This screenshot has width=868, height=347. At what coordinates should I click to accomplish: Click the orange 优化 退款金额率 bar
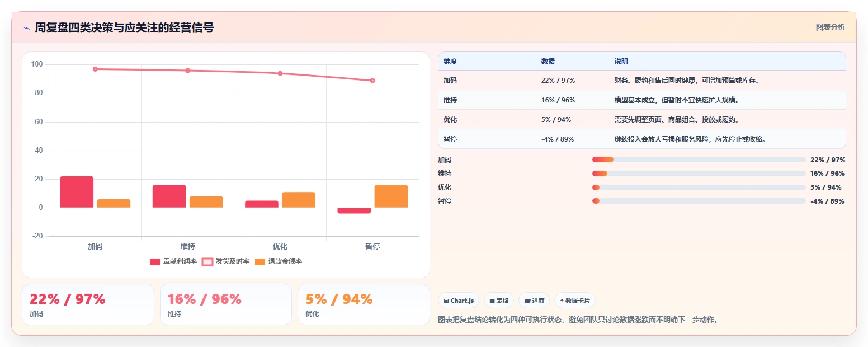[x=299, y=200]
